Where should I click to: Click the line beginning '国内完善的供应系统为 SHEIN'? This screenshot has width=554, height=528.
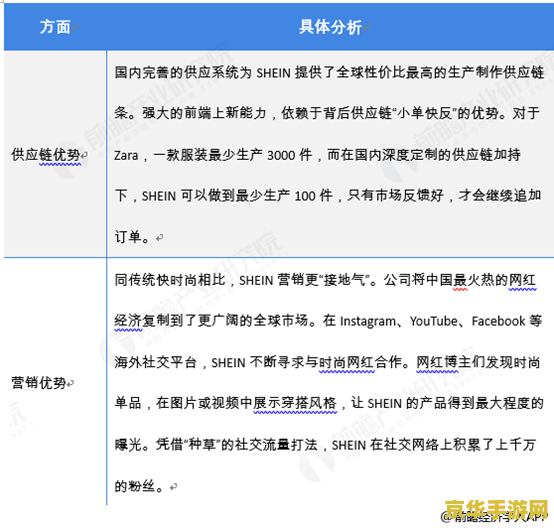(329, 72)
